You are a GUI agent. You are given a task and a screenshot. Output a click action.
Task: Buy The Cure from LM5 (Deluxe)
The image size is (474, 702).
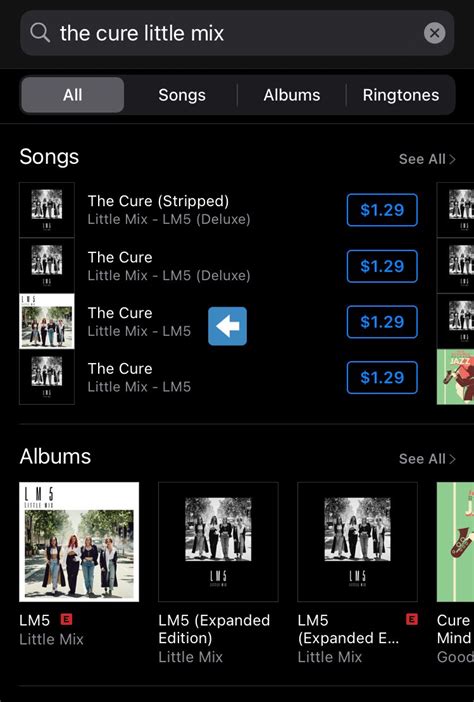[x=382, y=266]
